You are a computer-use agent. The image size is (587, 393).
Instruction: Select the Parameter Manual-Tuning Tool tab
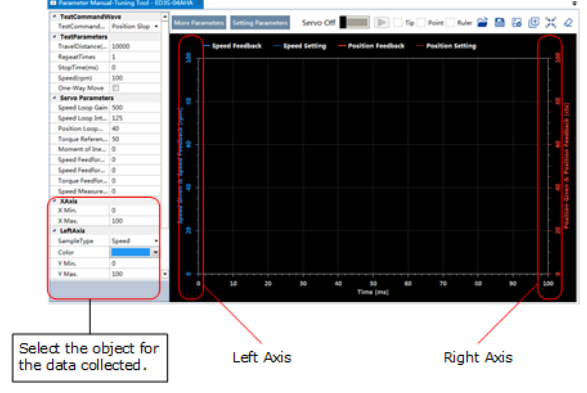[x=125, y=3]
